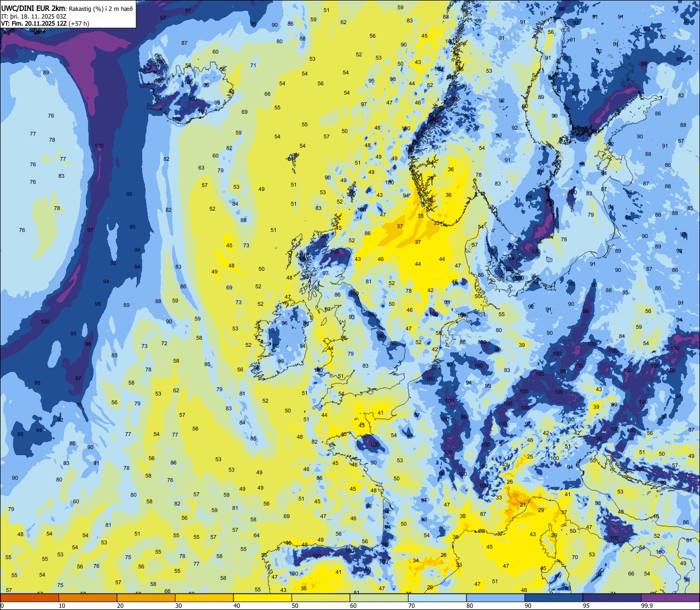
Task: Click the legend scale label 95
Action: [586, 606]
